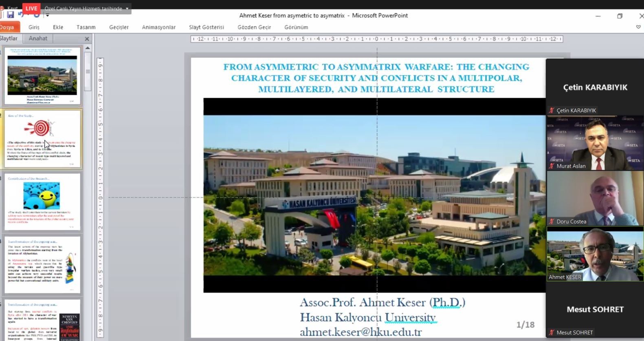
Task: Click the Save floppy disk icon
Action: (x=10, y=15)
